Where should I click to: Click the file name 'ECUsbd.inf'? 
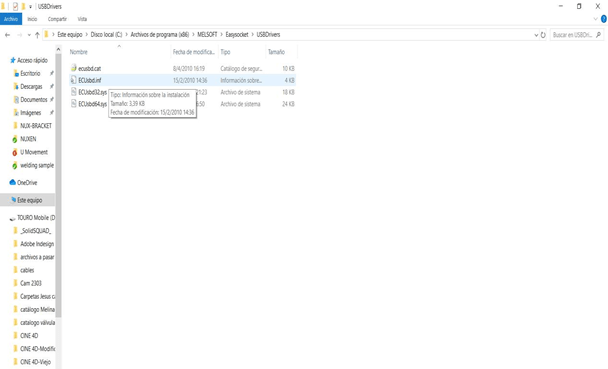[x=90, y=80]
